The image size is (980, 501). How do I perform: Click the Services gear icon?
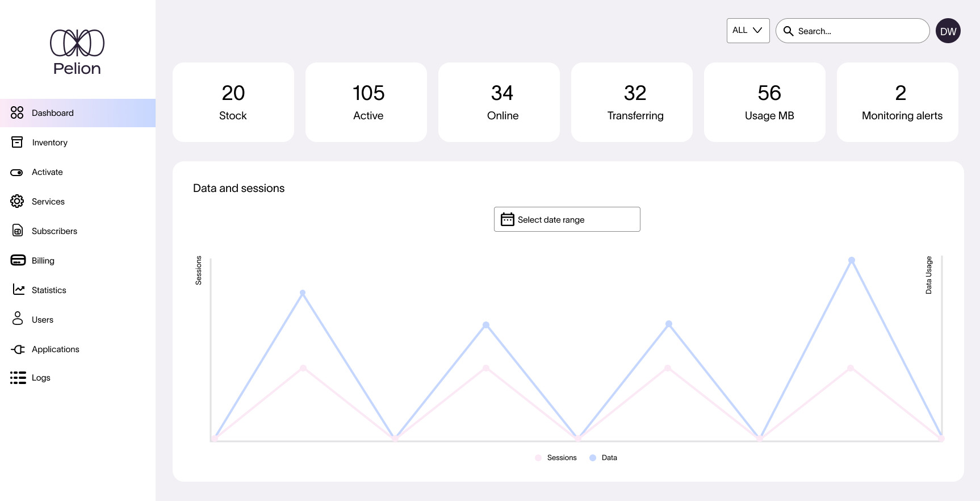pos(18,201)
